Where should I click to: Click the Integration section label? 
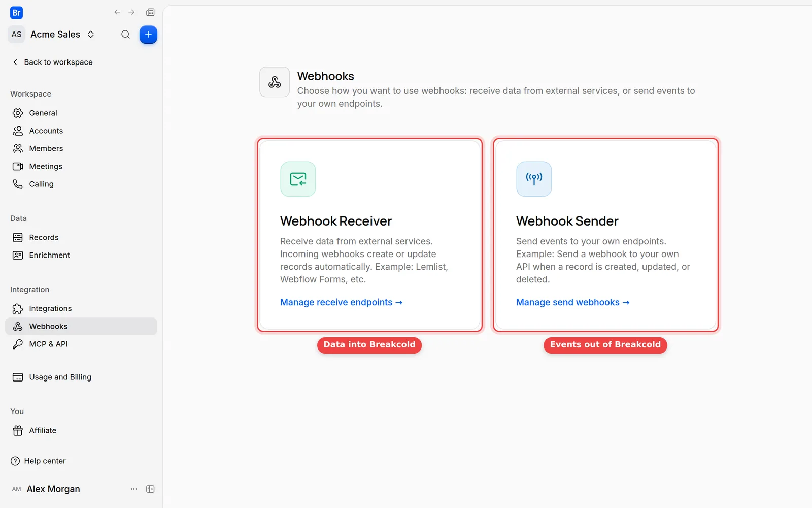(30, 290)
